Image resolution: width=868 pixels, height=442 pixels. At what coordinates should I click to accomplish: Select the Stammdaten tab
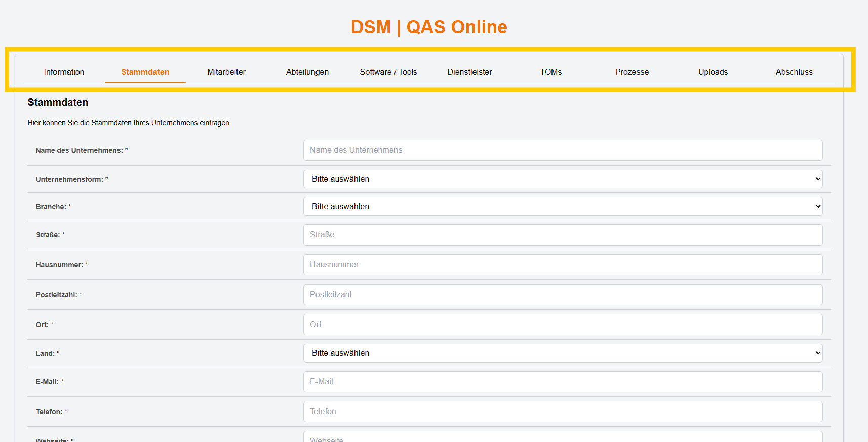(145, 72)
